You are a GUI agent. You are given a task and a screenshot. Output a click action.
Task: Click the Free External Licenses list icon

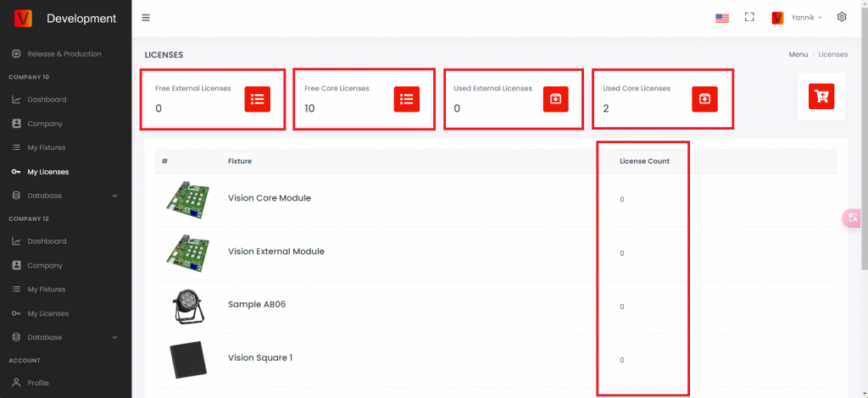(x=258, y=99)
